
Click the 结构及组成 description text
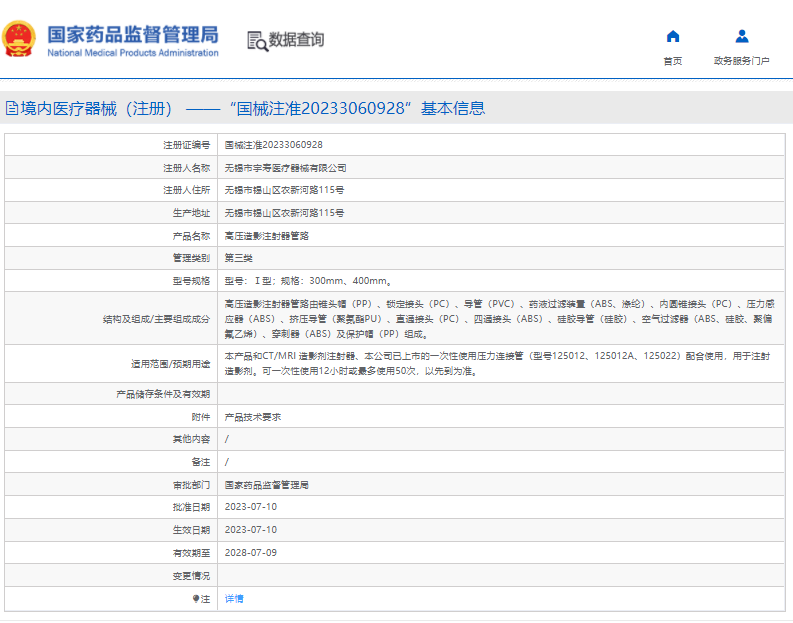[500, 319]
